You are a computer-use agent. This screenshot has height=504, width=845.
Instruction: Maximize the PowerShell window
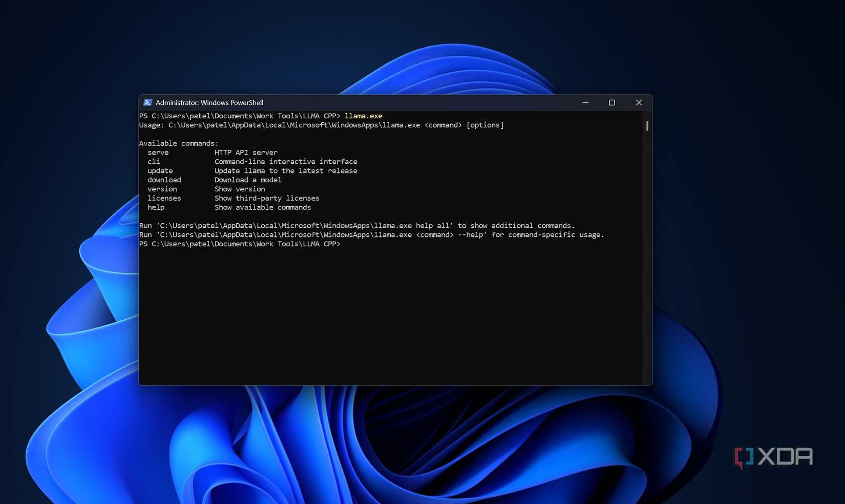click(x=611, y=102)
